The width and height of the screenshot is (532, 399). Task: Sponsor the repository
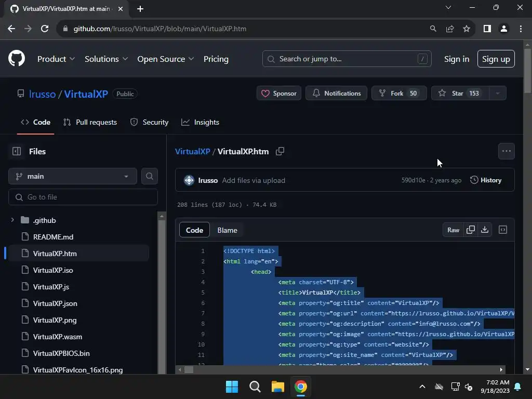(279, 94)
